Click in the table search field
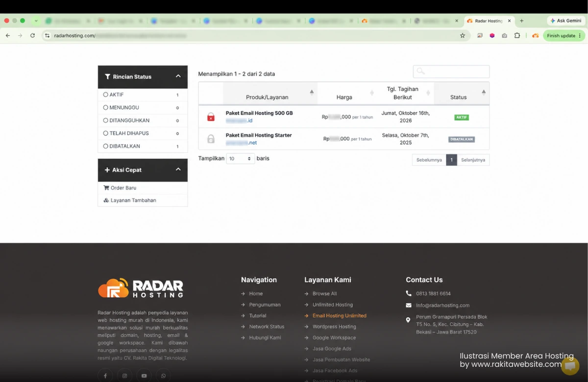This screenshot has width=588, height=382. coord(451,72)
